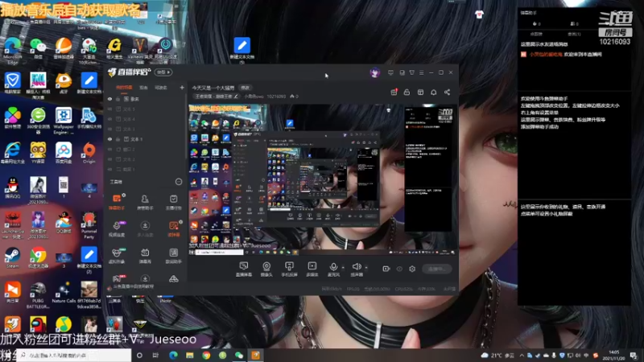
Task: Toggle preview eye icon near settings gear
Action: click(x=399, y=269)
